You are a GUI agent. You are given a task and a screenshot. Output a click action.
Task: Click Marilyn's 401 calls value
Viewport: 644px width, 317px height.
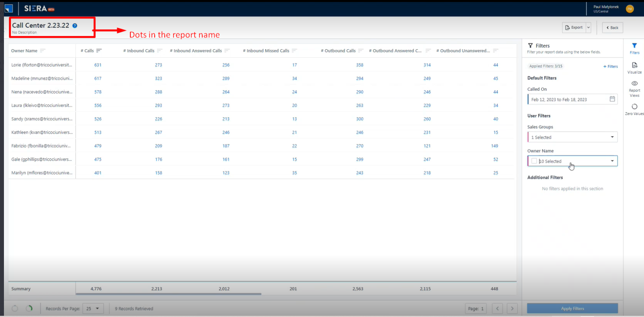click(98, 173)
